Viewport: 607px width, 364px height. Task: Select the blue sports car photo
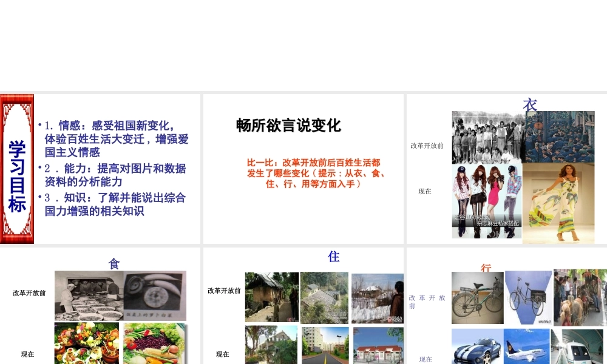(478, 346)
